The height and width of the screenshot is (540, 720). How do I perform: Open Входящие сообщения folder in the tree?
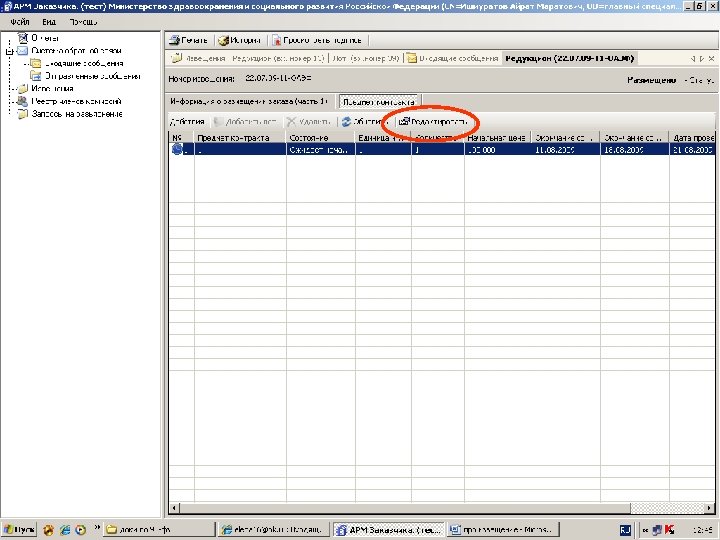(x=84, y=63)
